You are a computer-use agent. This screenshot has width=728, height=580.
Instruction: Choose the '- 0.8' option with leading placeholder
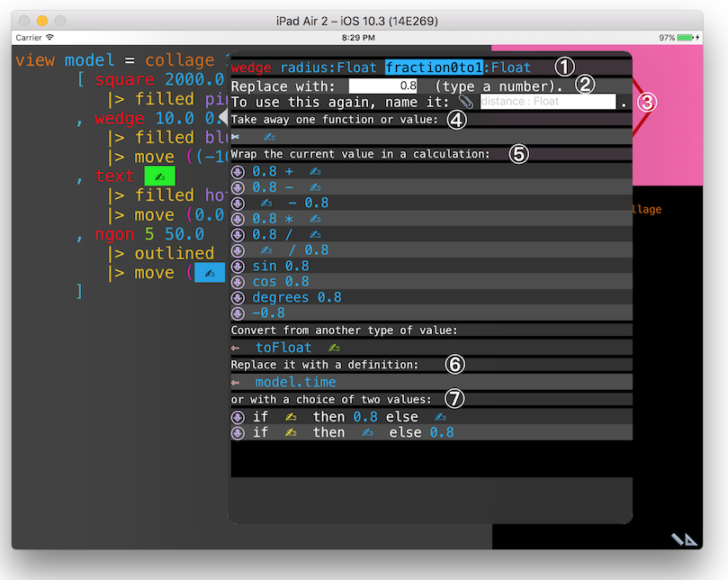pyautogui.click(x=432, y=204)
